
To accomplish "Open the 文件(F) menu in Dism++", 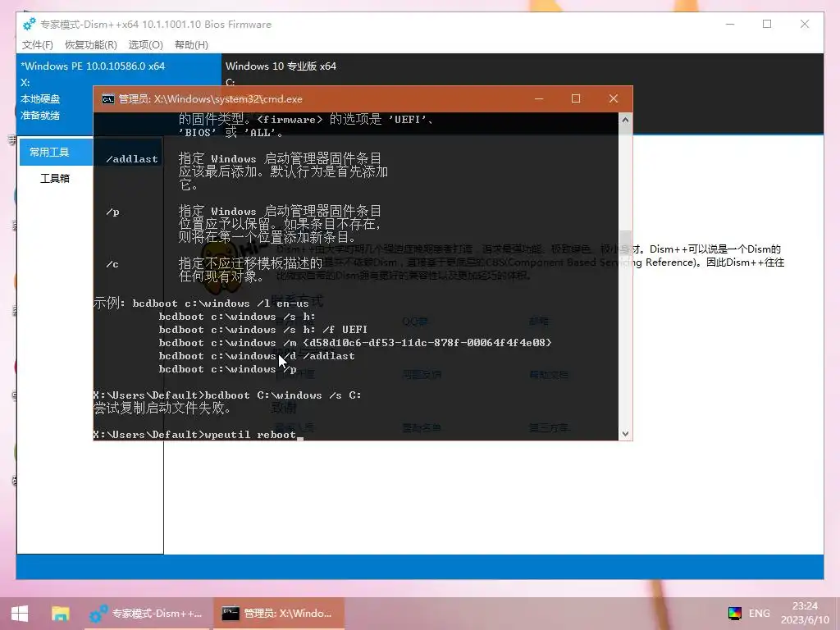I will point(38,45).
